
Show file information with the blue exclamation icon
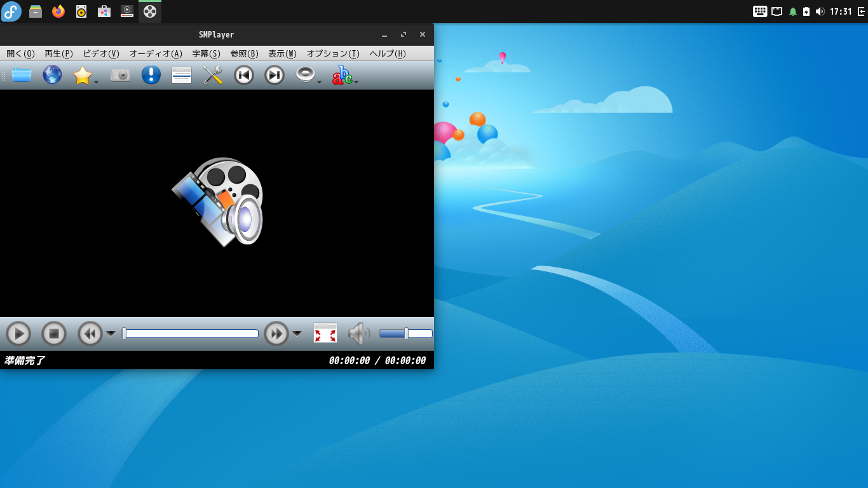click(151, 75)
